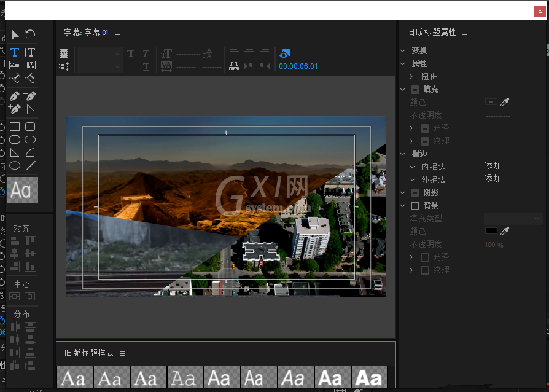The width and height of the screenshot is (549, 392).
Task: Close the title designer window
Action: click(x=540, y=11)
